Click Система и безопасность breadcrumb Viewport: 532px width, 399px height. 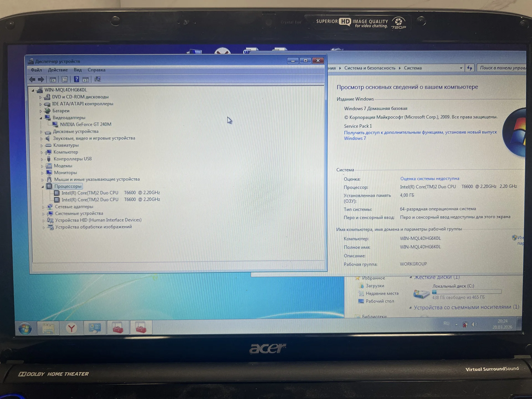coord(370,68)
